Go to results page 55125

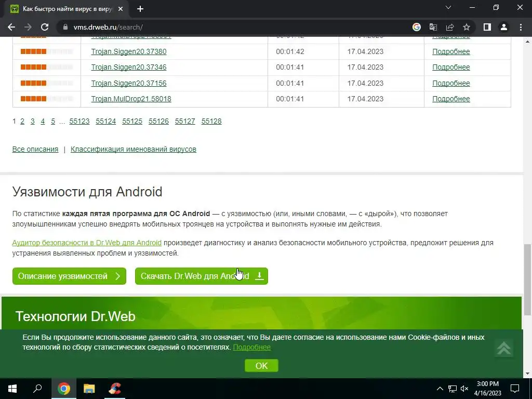point(132,121)
